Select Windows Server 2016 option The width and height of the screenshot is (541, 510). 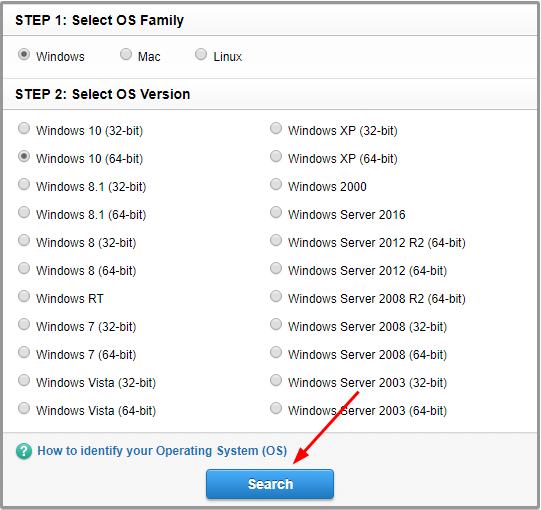click(276, 212)
